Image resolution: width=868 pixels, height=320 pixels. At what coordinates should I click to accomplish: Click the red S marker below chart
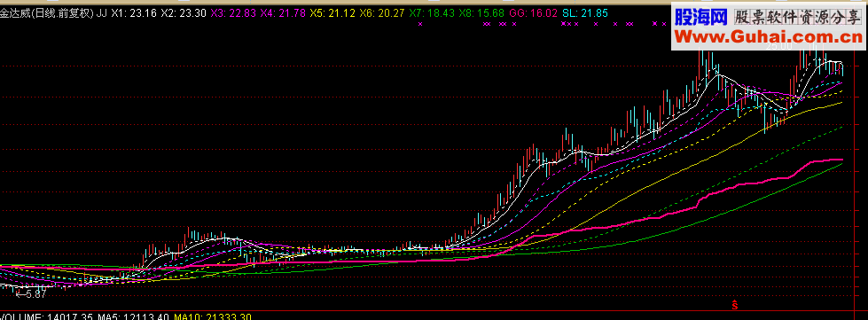tap(735, 305)
